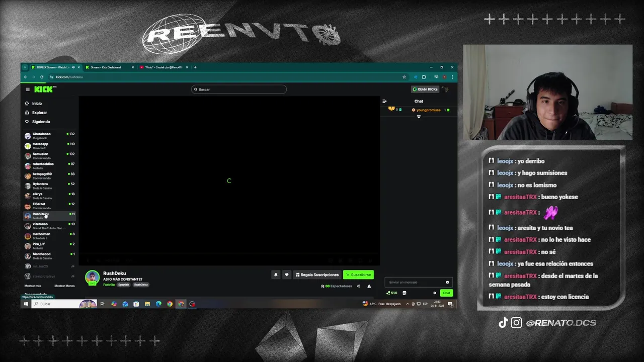
Task: Open Samuelon's channel in the sidebar
Action: 49,155
